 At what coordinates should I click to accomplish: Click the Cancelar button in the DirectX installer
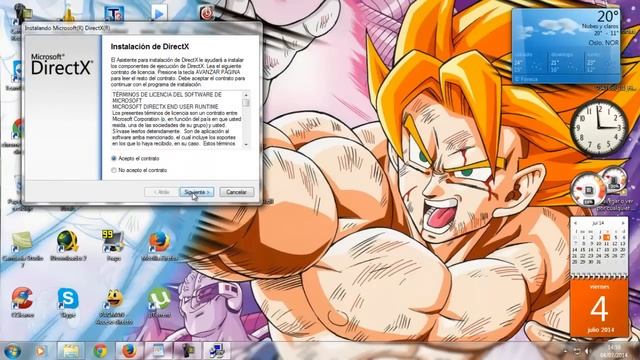click(x=236, y=192)
